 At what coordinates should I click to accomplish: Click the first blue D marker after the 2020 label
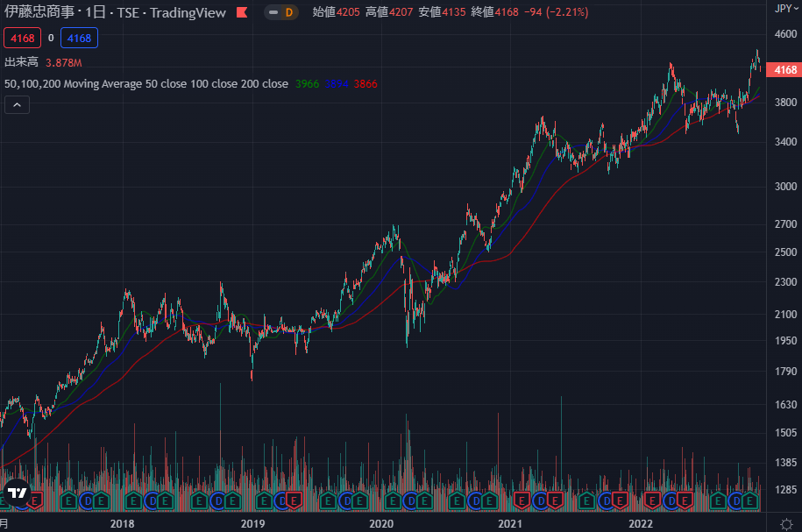[412, 501]
